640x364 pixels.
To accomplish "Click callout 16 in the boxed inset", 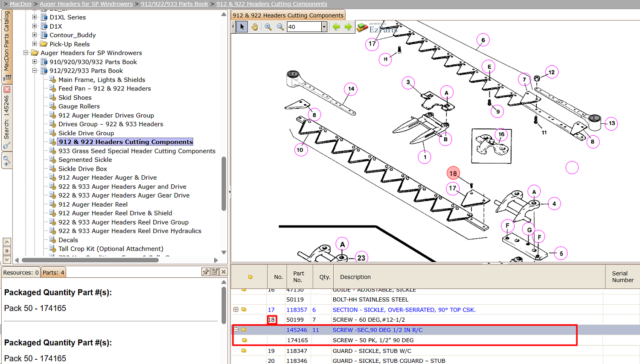I will point(501,134).
